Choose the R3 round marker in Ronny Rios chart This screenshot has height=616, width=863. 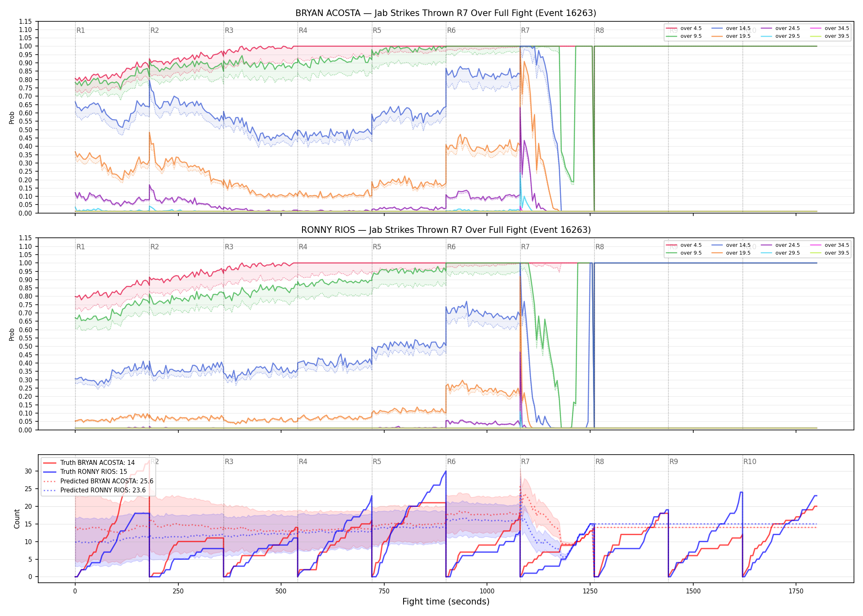click(x=229, y=247)
